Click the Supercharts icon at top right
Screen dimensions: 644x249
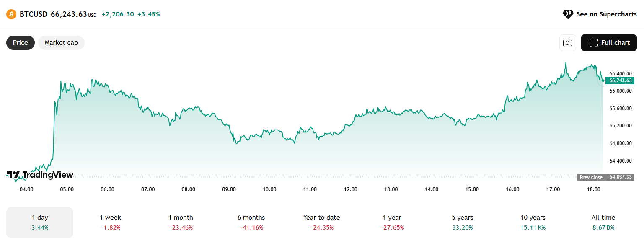568,14
